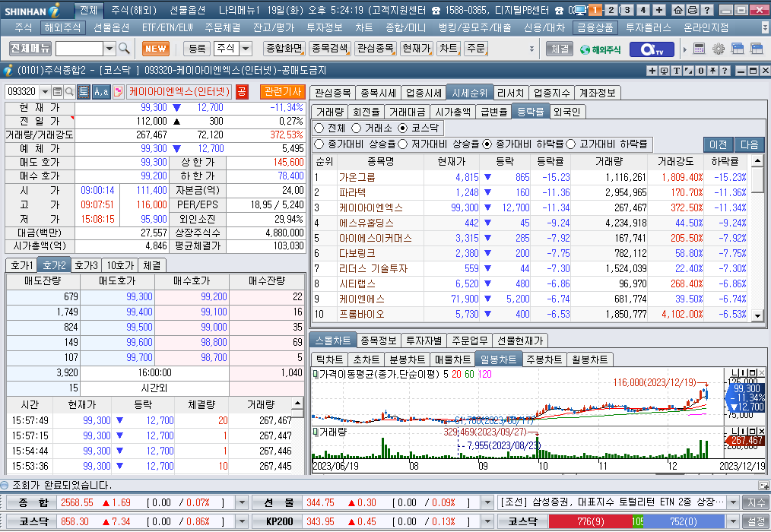Select the 거래소 radio button
Viewport: 771px width, 532px height.
[x=357, y=128]
